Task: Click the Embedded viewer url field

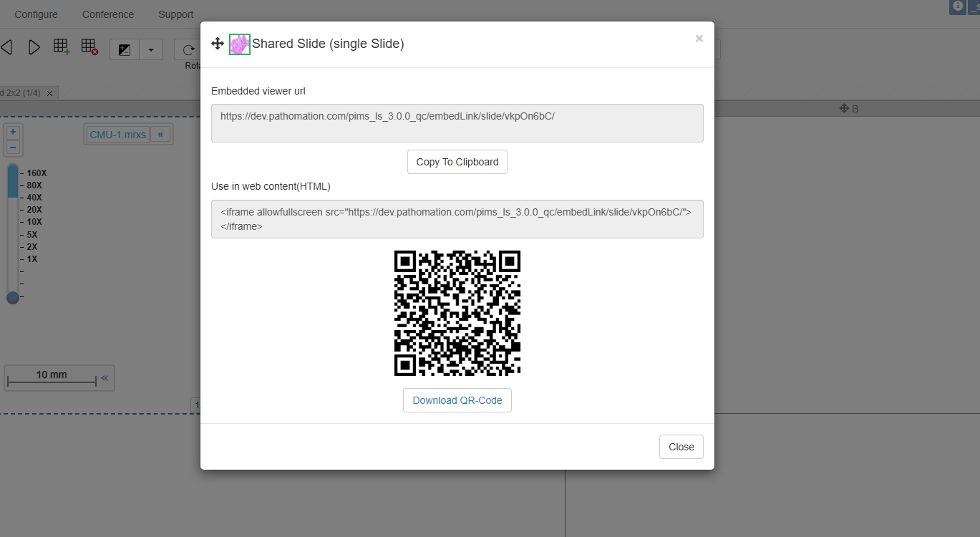Action: pyautogui.click(x=457, y=123)
